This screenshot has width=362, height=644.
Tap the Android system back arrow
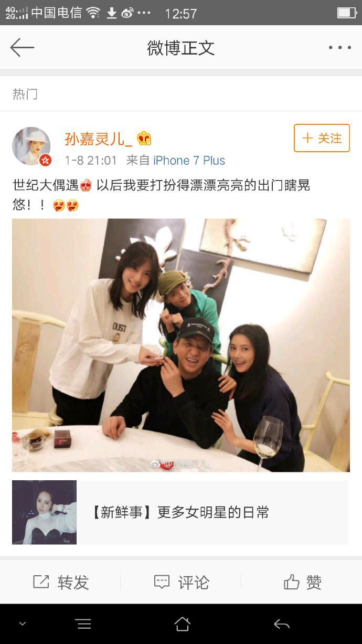pos(282,624)
